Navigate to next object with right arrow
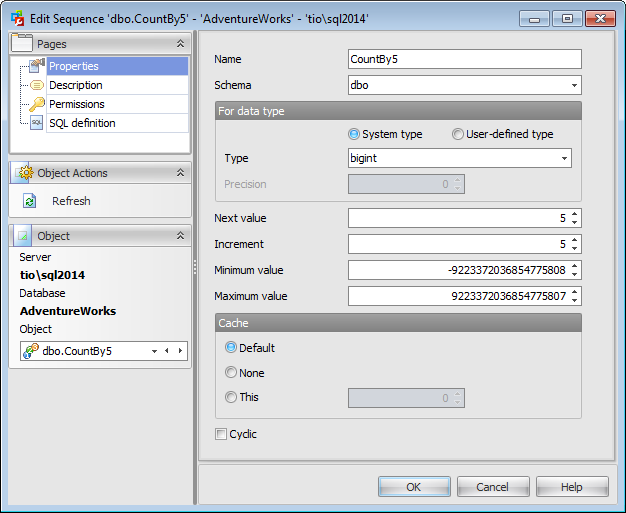Viewport: 626px width, 513px height. click(x=180, y=351)
